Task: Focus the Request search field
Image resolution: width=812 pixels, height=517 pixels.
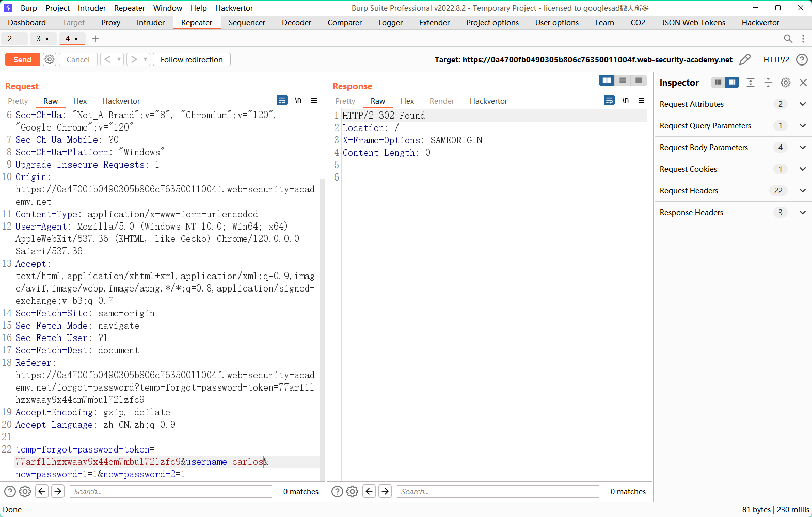Action: coord(171,491)
